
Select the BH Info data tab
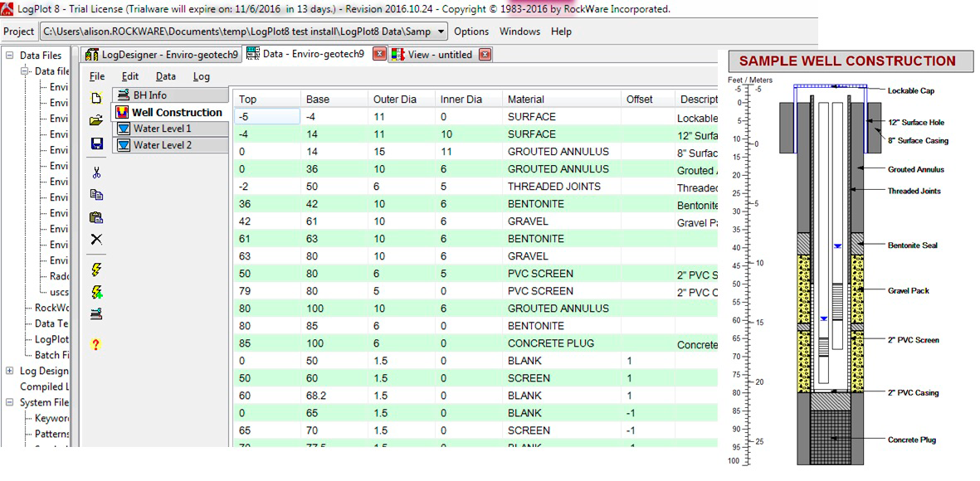pyautogui.click(x=149, y=95)
